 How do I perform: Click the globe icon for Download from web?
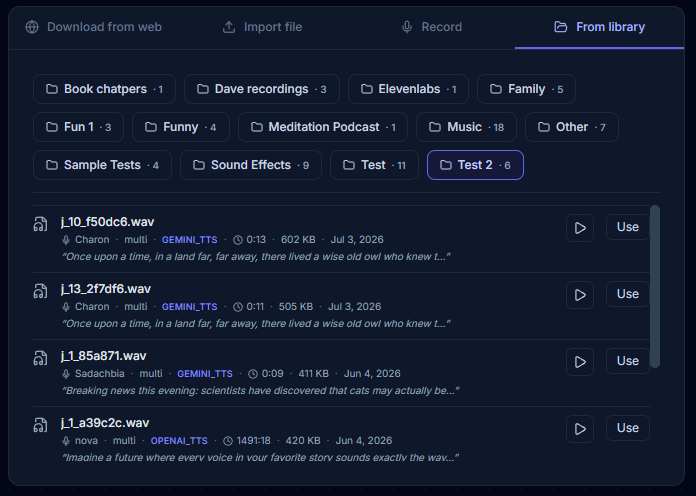click(x=32, y=27)
